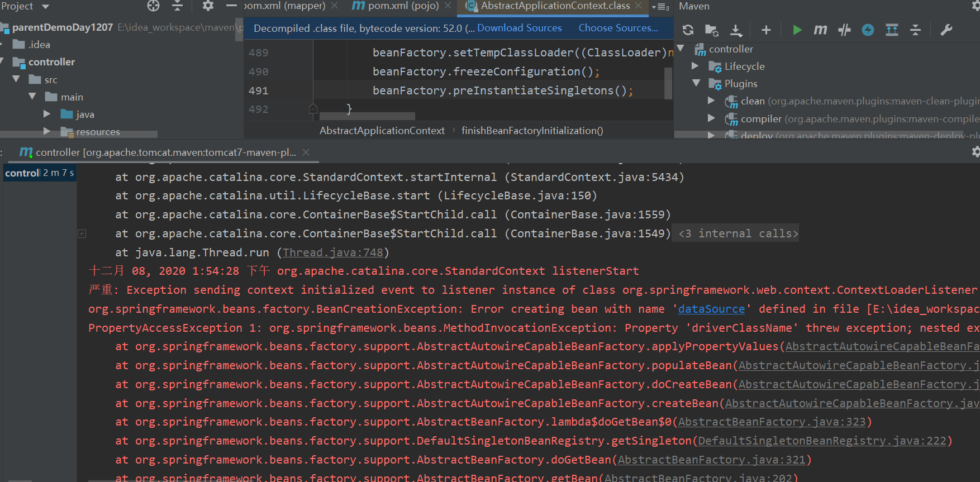Expand the compiler plugin in Maven
The width and height of the screenshot is (980, 482).
point(711,118)
